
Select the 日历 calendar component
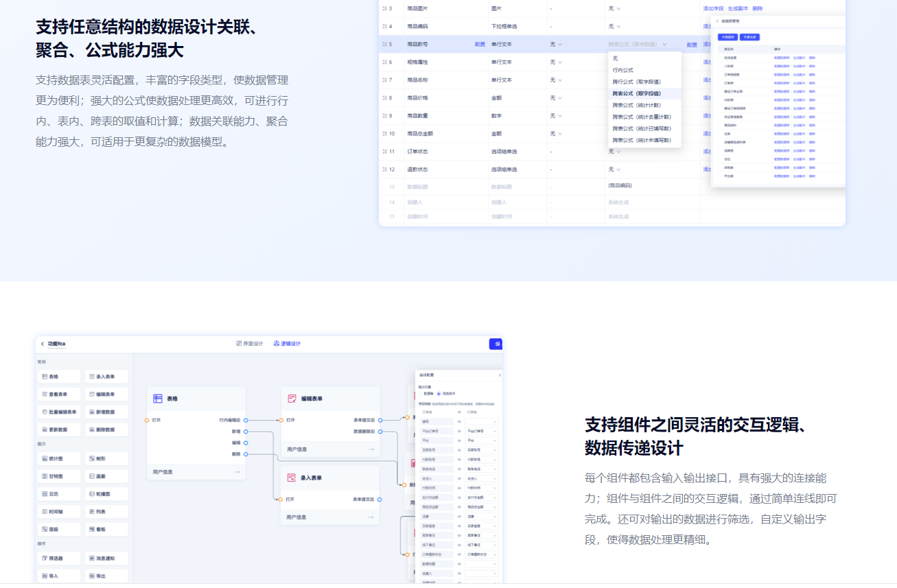pyautogui.click(x=59, y=494)
